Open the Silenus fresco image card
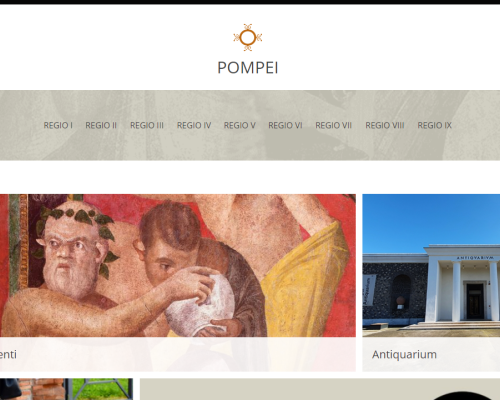This screenshot has height=400, width=500. 178,265
